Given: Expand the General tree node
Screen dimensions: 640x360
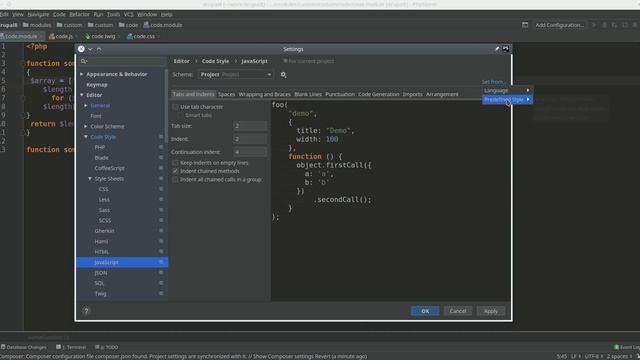Looking at the screenshot, I should click(x=86, y=106).
